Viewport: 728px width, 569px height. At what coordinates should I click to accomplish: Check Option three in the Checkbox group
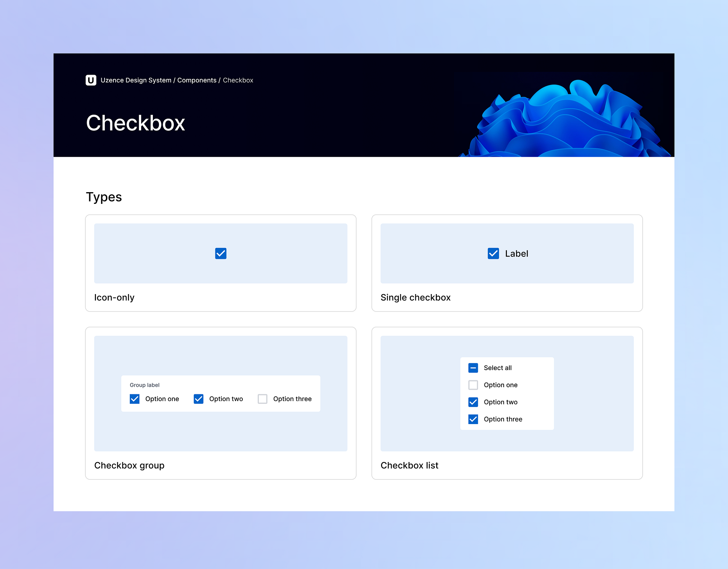[x=262, y=399]
